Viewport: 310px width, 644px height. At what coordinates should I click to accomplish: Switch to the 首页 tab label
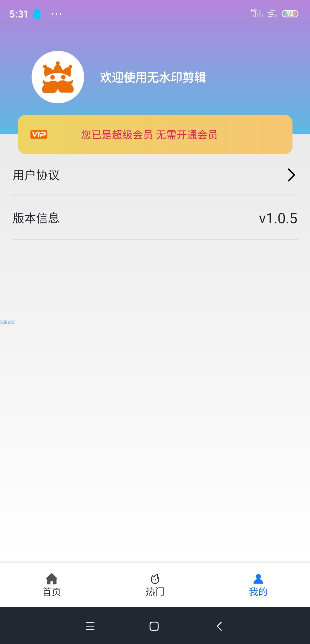point(52,592)
